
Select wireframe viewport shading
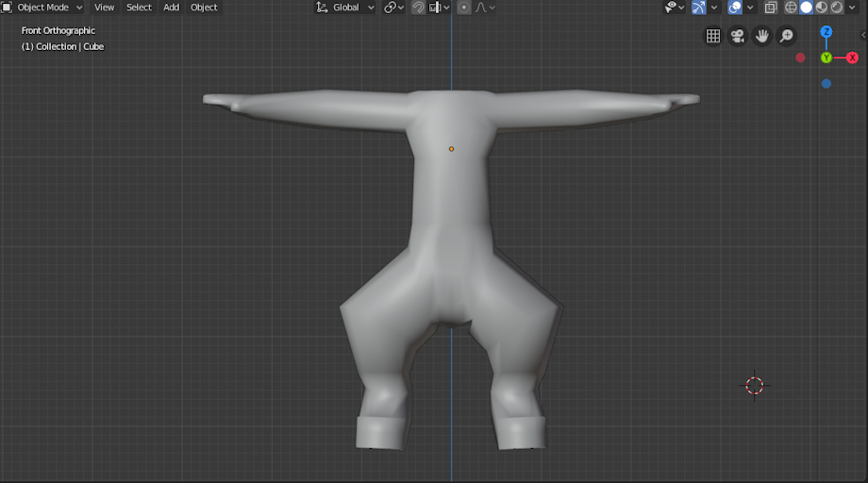coord(791,8)
